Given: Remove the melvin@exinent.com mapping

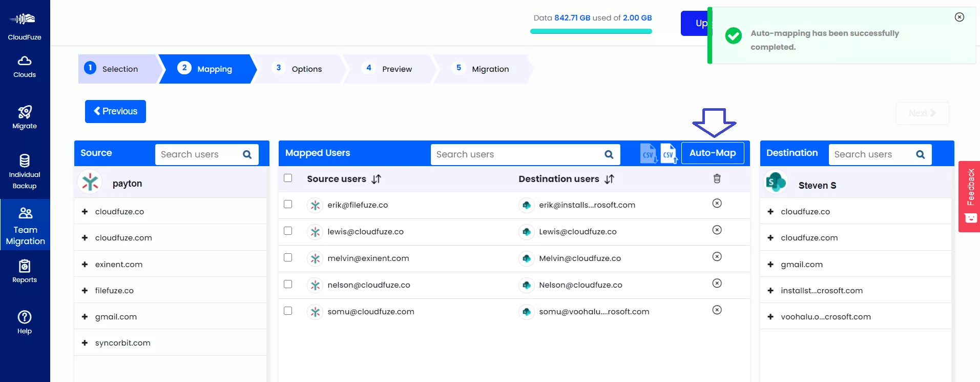Looking at the screenshot, I should (x=717, y=257).
